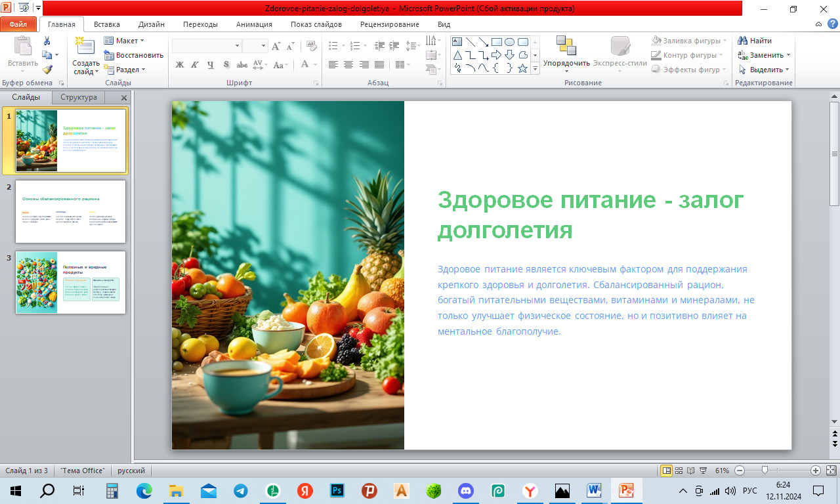
Task: Toggle center text alignment
Action: [348, 65]
